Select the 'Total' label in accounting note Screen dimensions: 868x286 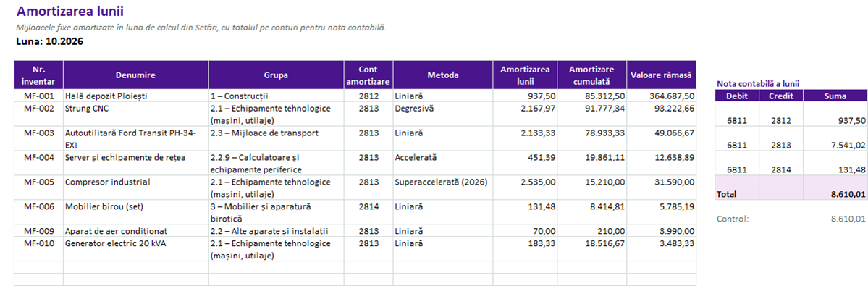coord(737,188)
